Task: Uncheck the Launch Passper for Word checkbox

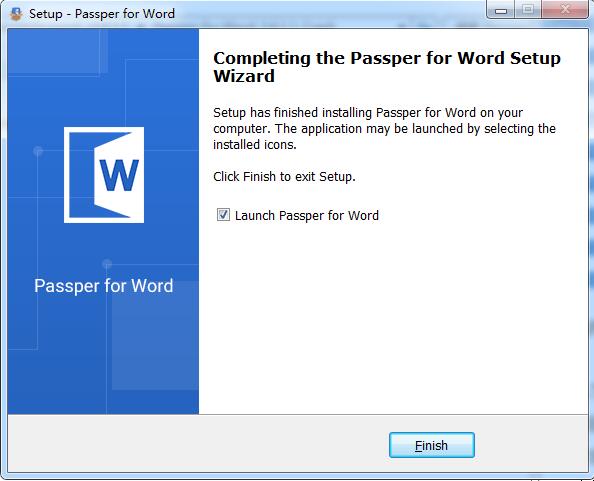Action: coord(223,215)
